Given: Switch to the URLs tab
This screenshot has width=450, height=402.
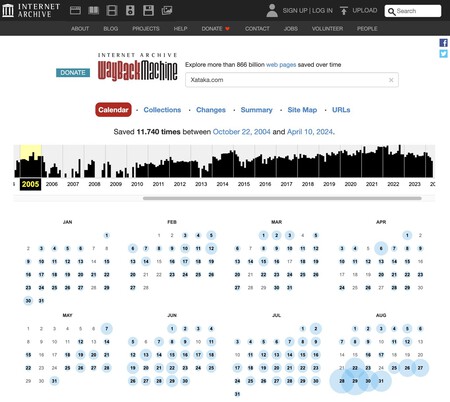Looking at the screenshot, I should pyautogui.click(x=341, y=110).
